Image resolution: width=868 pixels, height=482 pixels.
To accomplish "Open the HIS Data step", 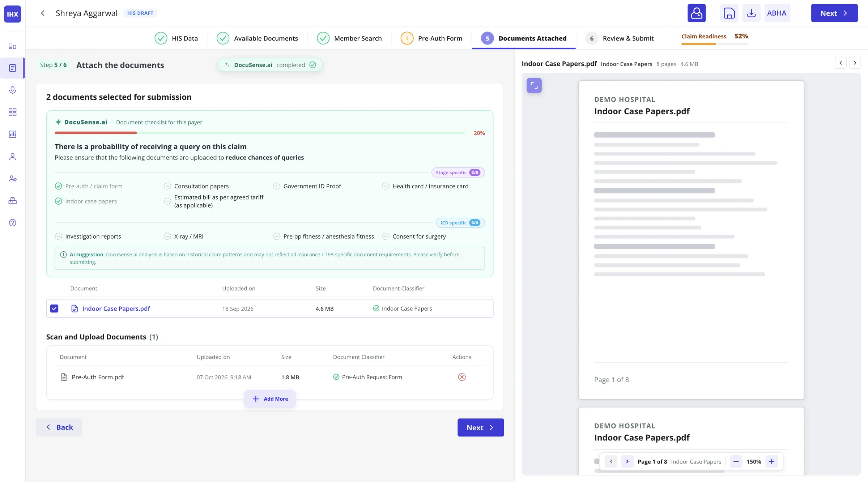I will tap(176, 38).
